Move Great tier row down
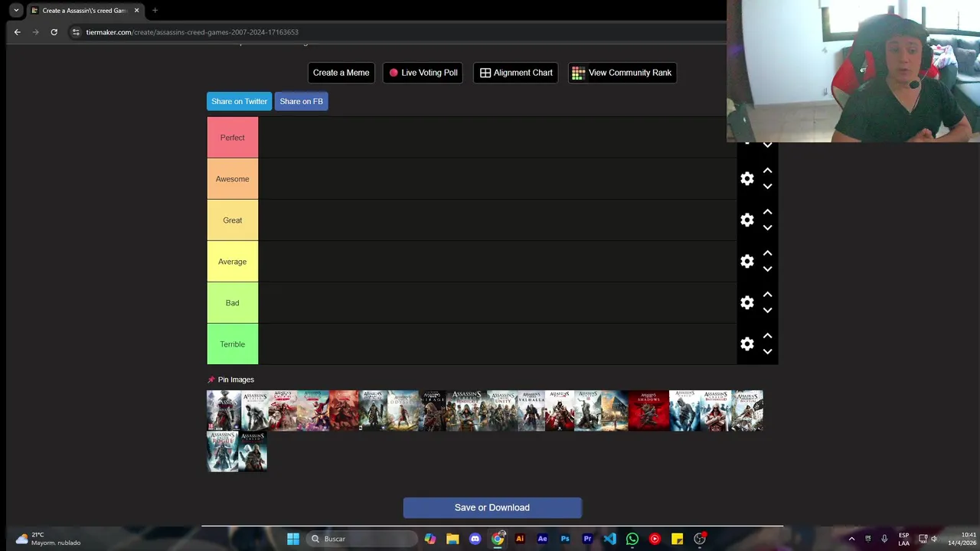This screenshot has width=980, height=551. click(767, 228)
